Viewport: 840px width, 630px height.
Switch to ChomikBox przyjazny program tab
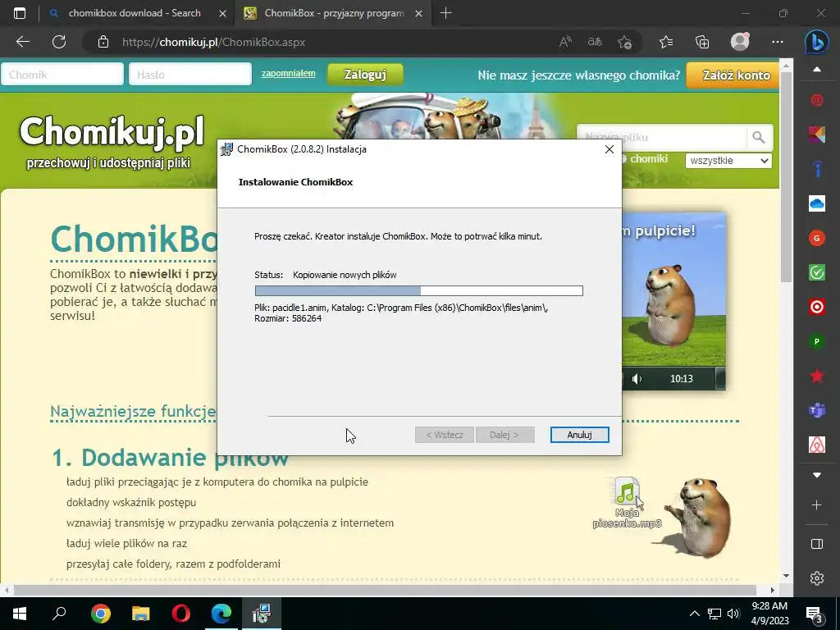pyautogui.click(x=332, y=13)
